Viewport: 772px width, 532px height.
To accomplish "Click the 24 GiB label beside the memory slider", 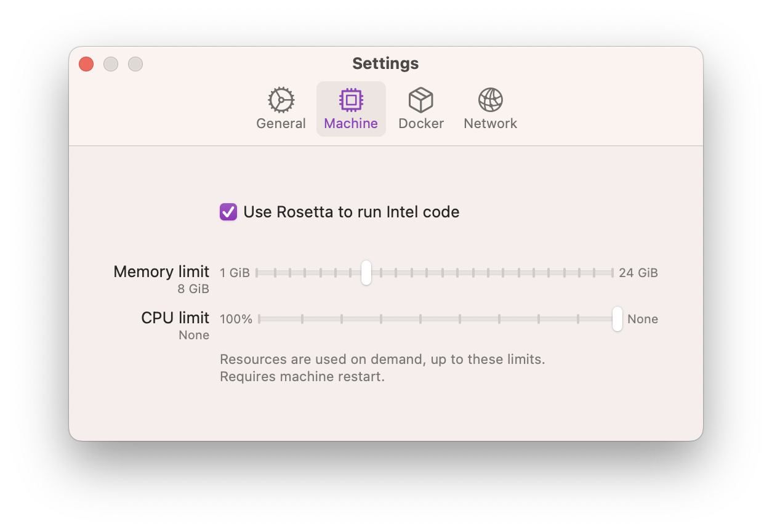I will coord(637,273).
